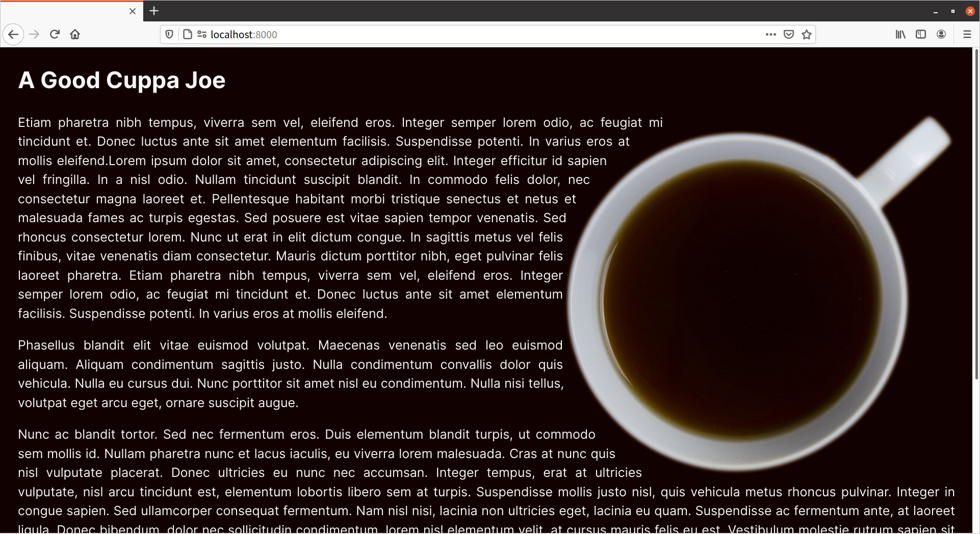Reload the localhost page
Viewport: 980px width, 534px height.
pyautogui.click(x=55, y=34)
